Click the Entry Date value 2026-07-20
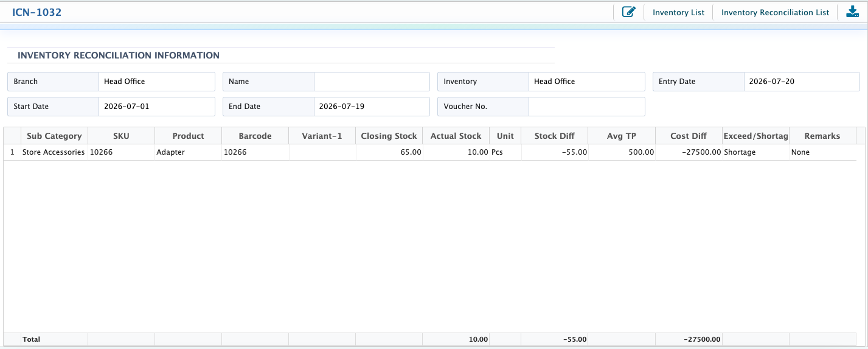The width and height of the screenshot is (868, 349). (772, 82)
